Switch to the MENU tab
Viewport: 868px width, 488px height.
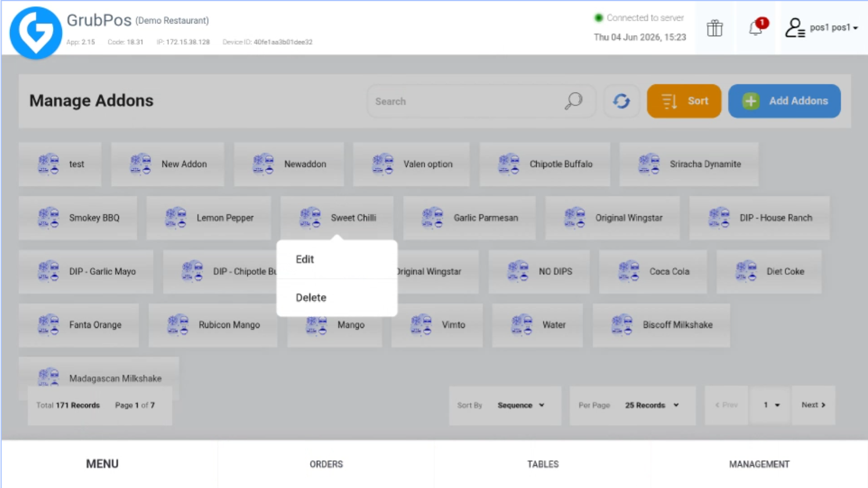(x=102, y=464)
